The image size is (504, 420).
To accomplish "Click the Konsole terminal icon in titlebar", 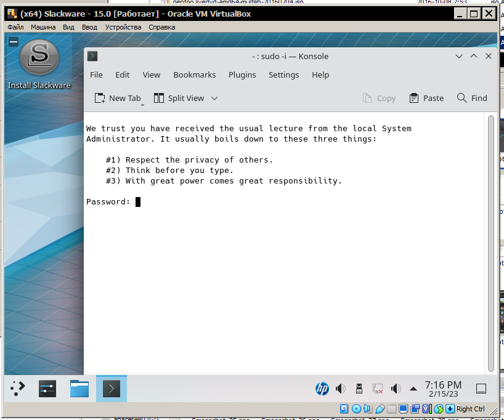I will pyautogui.click(x=92, y=56).
